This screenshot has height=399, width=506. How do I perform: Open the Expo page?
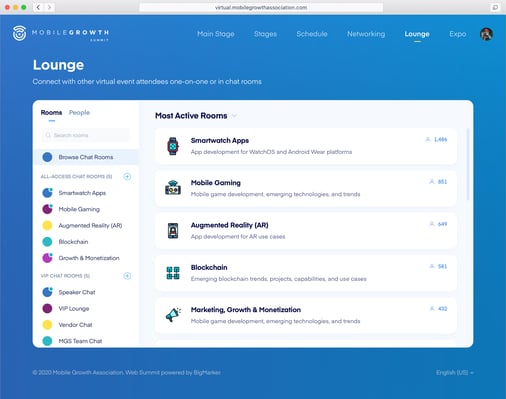click(x=458, y=34)
